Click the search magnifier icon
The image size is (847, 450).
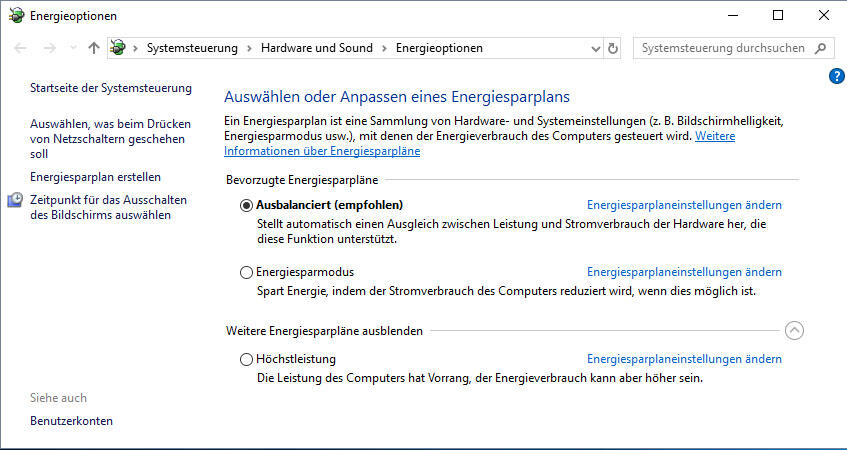821,48
